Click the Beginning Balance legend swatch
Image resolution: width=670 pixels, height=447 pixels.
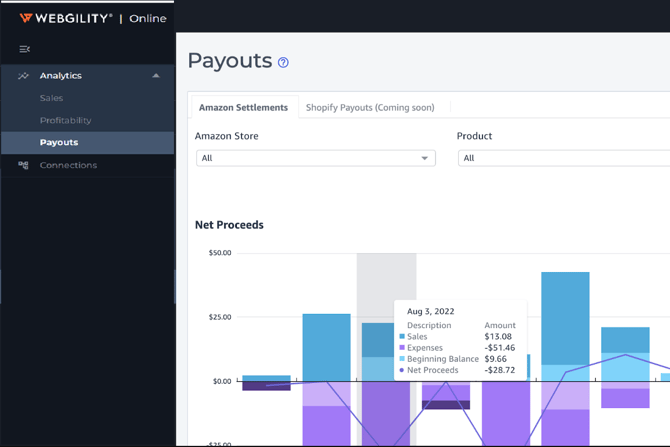pos(402,359)
